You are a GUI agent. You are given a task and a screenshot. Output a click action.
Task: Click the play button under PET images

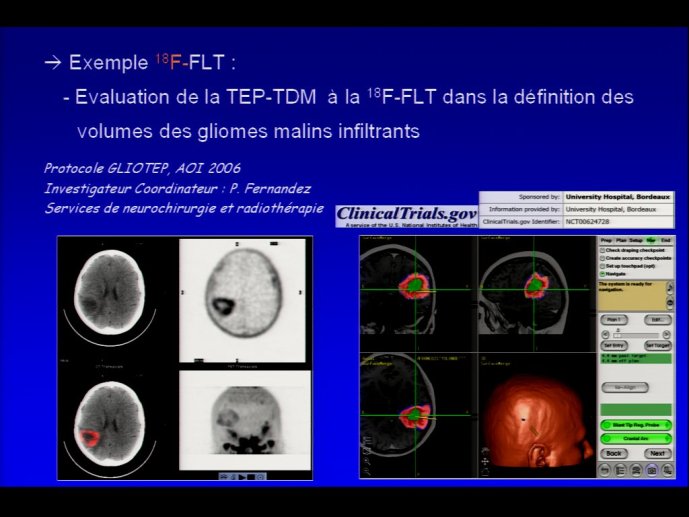242,477
